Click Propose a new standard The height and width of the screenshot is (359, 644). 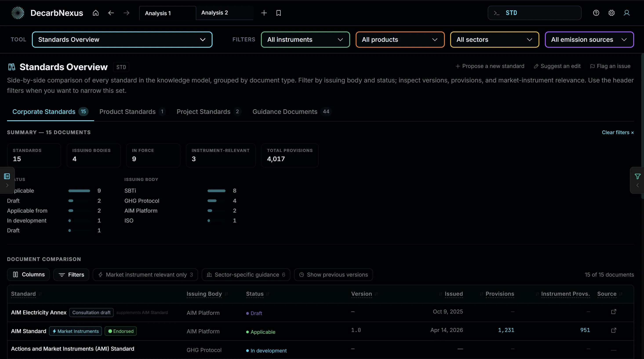490,66
